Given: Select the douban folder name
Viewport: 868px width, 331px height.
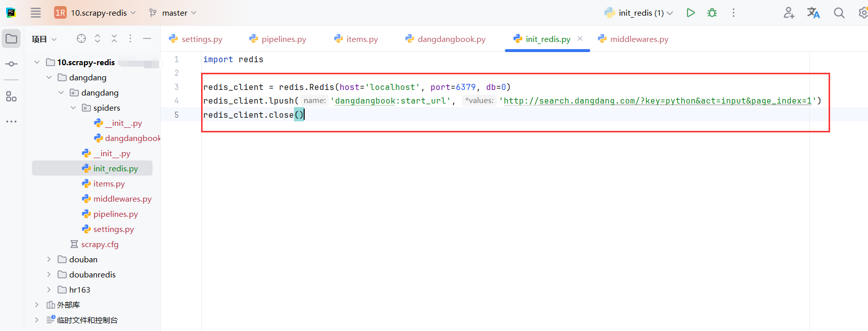Looking at the screenshot, I should tap(83, 259).
